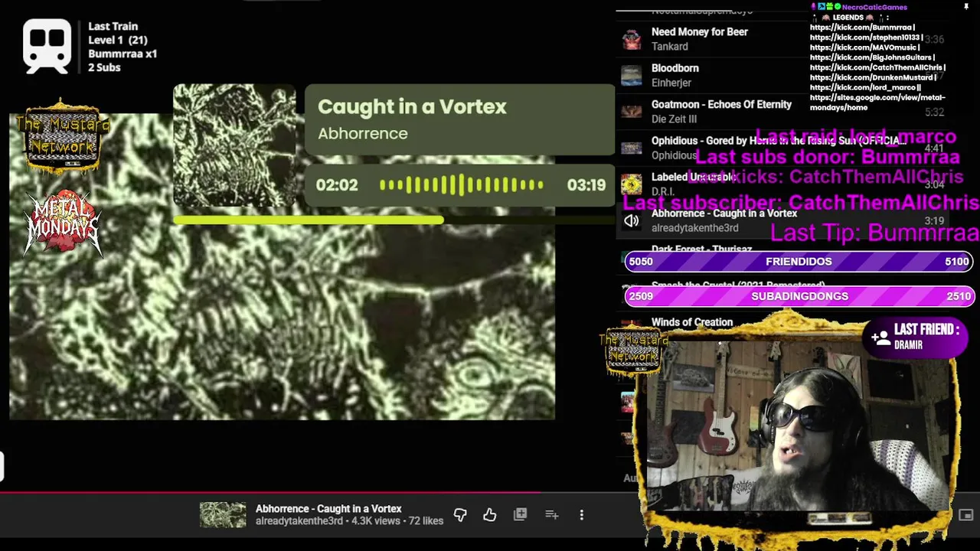This screenshot has width=980, height=551.
Task: Like the Caught in a Vortex track
Action: tap(490, 515)
